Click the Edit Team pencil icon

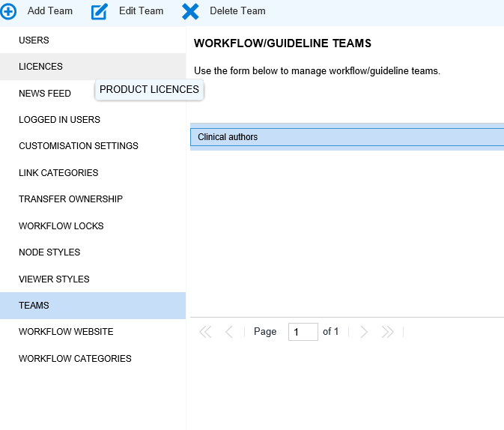click(x=100, y=11)
